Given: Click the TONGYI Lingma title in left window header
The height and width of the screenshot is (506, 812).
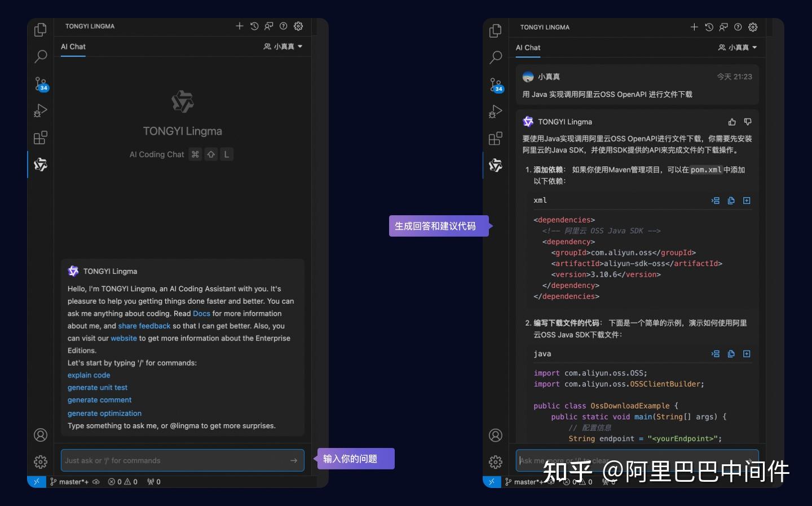Looking at the screenshot, I should click(x=90, y=26).
